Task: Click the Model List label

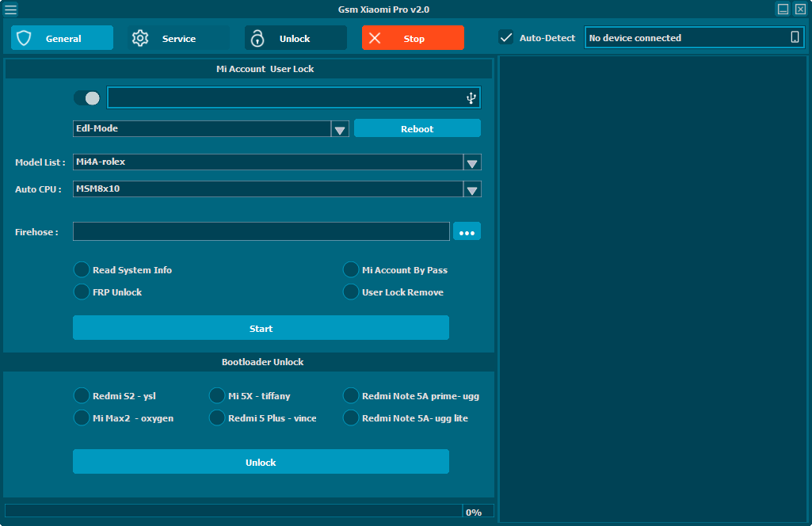Action: pos(40,162)
